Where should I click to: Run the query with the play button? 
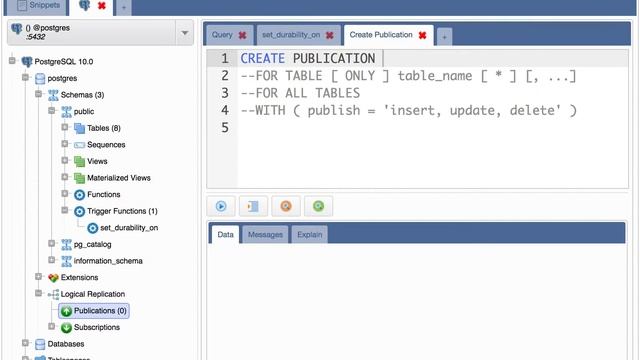(221, 206)
